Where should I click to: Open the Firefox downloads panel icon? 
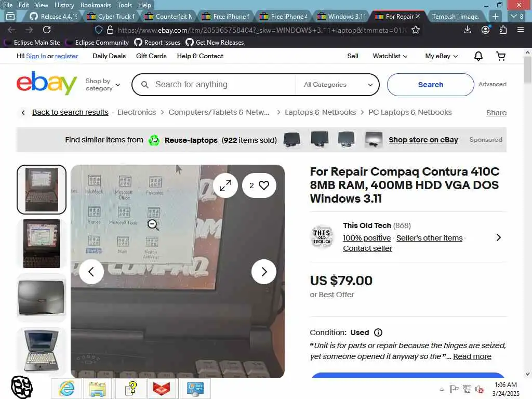(x=467, y=30)
